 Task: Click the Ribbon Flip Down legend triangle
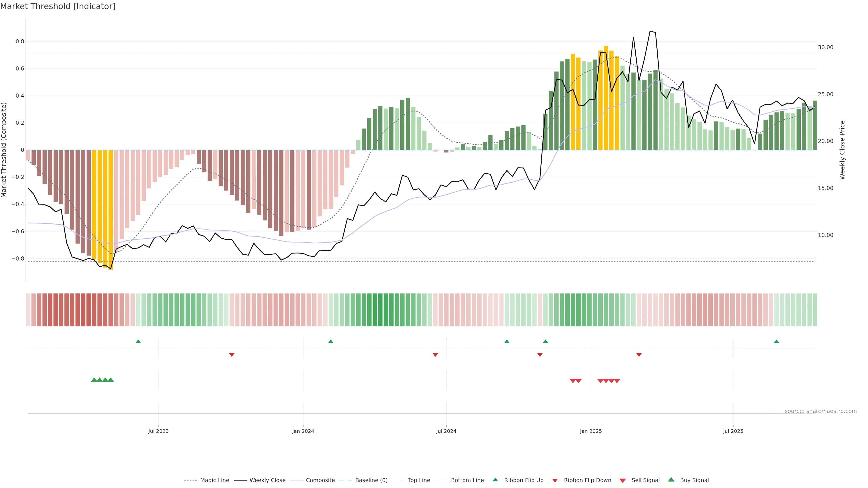click(555, 480)
